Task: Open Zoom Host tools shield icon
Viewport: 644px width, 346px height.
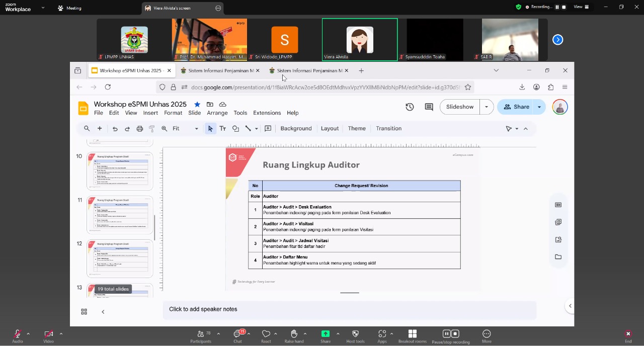Action: click(x=355, y=336)
